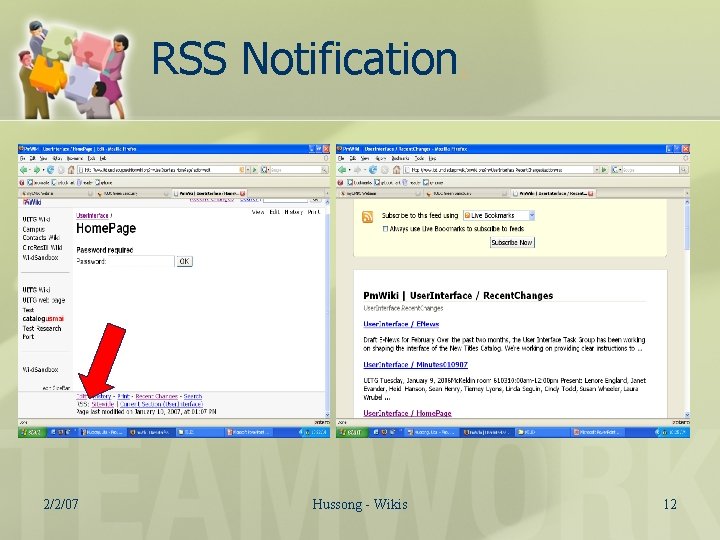The height and width of the screenshot is (540, 720).
Task: Click address bar in left Firefox window
Action: 164,170
